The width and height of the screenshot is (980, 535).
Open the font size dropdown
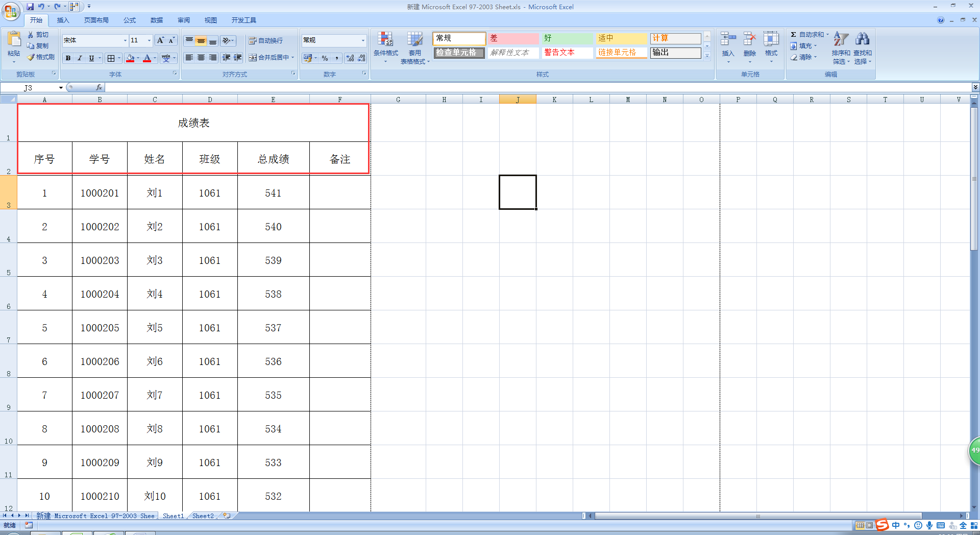click(x=148, y=40)
